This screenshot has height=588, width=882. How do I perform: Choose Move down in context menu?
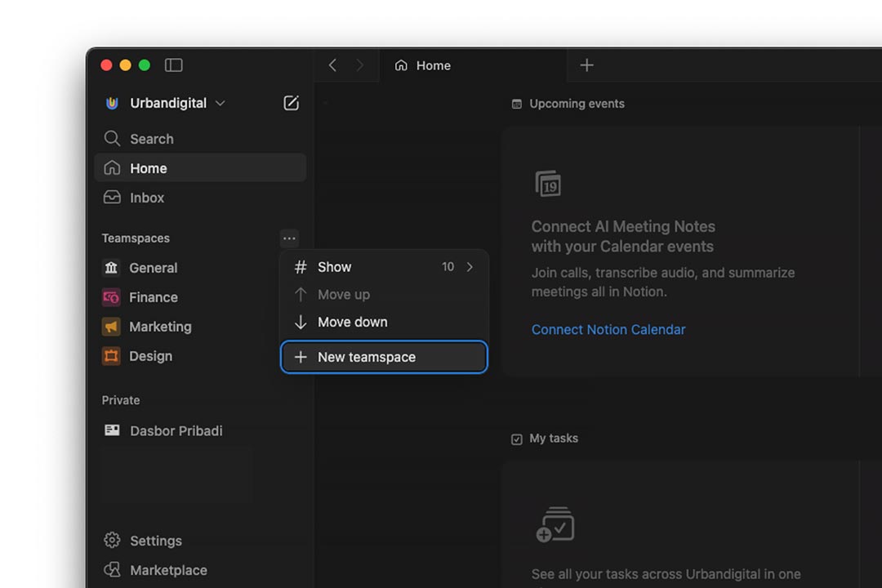point(384,322)
